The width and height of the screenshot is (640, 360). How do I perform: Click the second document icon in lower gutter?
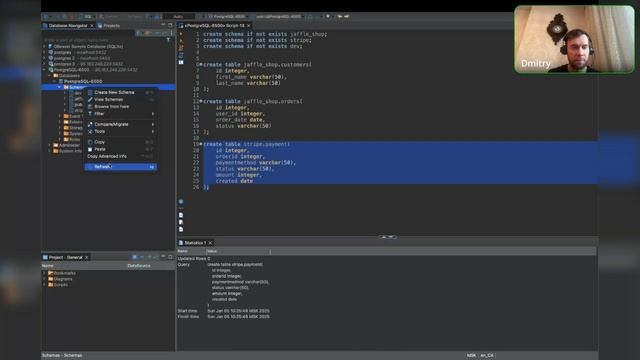click(181, 222)
